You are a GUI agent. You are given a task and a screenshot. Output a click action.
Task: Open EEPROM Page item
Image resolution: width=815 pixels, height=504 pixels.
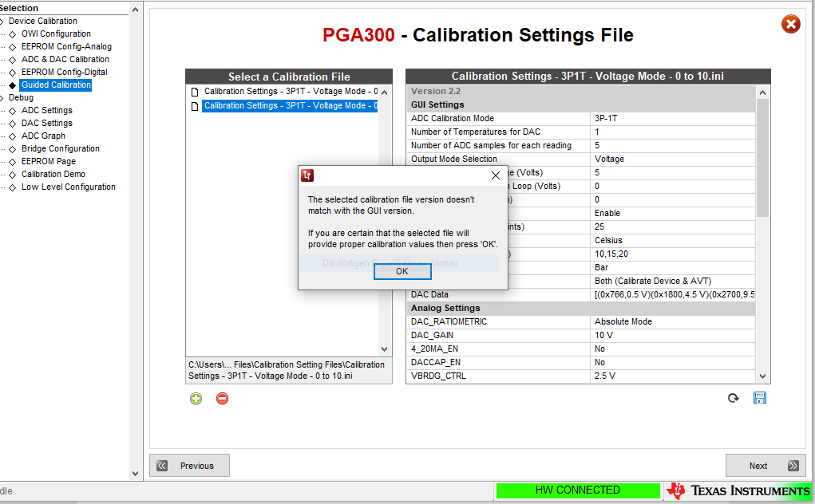(x=49, y=161)
